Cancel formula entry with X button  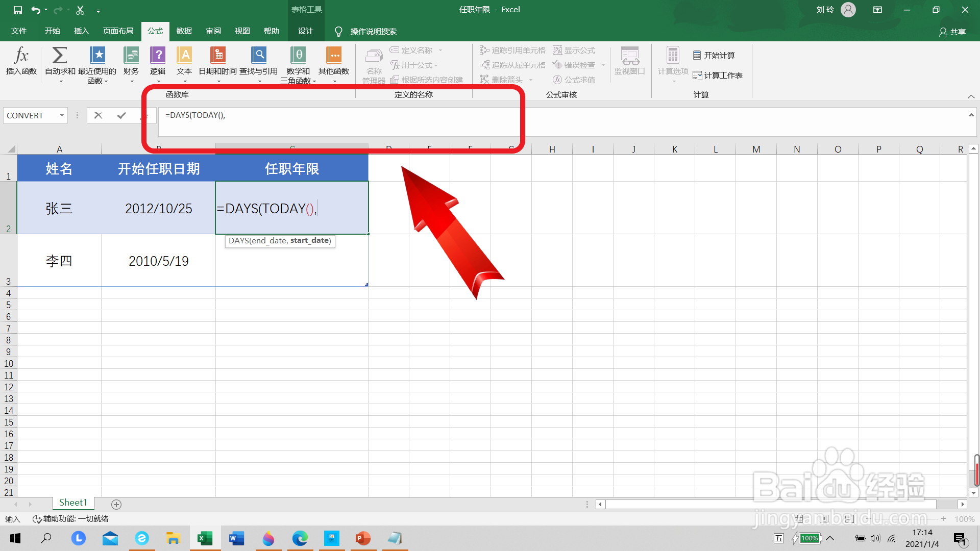point(98,115)
